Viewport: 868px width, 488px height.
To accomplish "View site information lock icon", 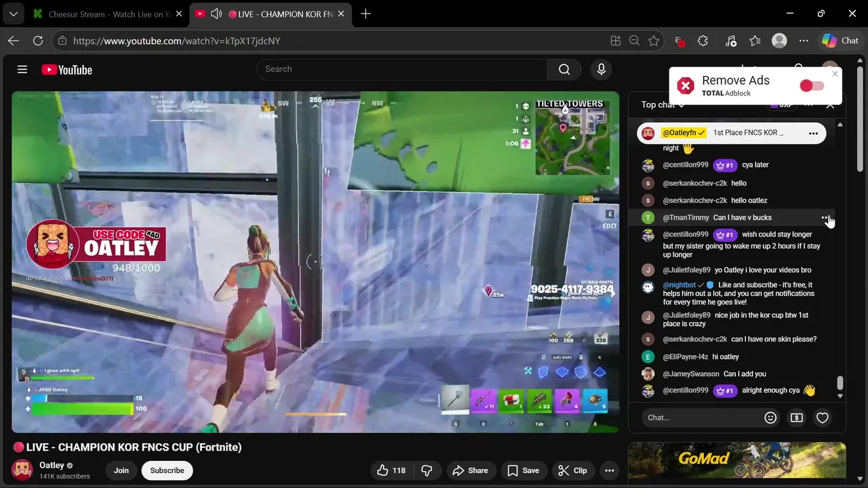I will 62,41.
